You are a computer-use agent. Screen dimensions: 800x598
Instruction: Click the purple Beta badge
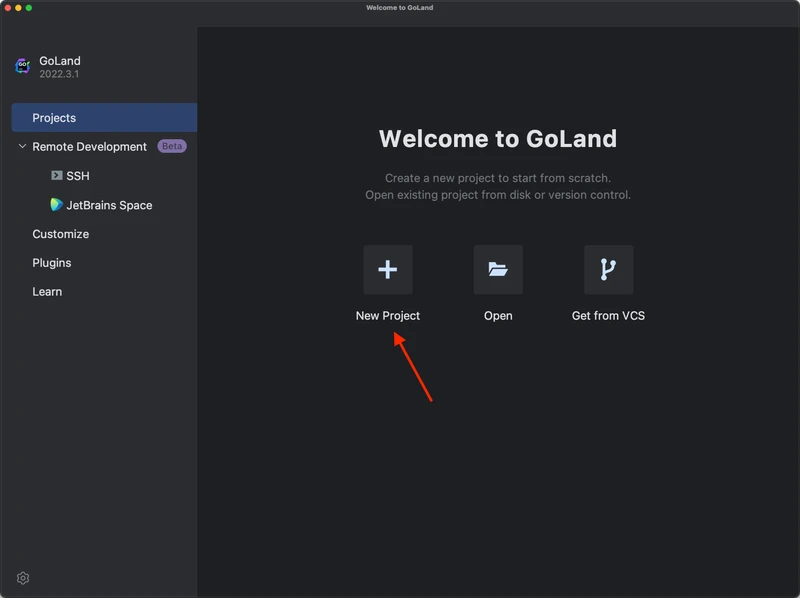(172, 146)
